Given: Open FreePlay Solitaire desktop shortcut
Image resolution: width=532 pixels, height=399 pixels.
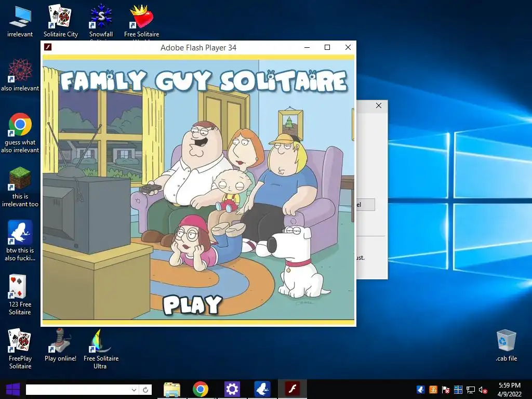Looking at the screenshot, I should pyautogui.click(x=20, y=349).
